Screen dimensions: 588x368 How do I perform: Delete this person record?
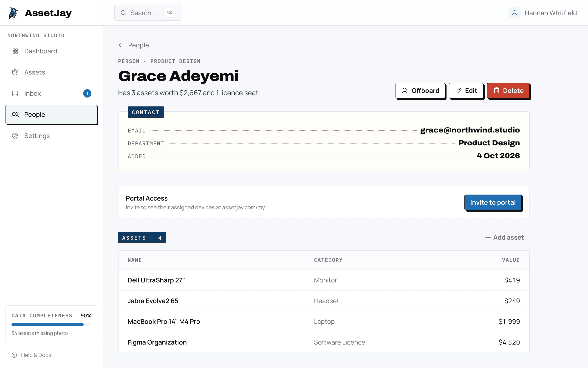[x=508, y=91]
